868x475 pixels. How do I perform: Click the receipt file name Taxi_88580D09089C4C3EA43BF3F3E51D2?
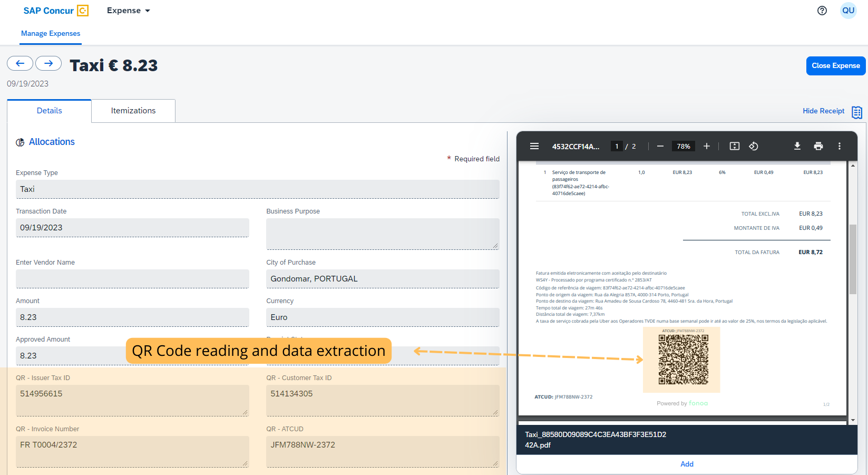[596, 440]
